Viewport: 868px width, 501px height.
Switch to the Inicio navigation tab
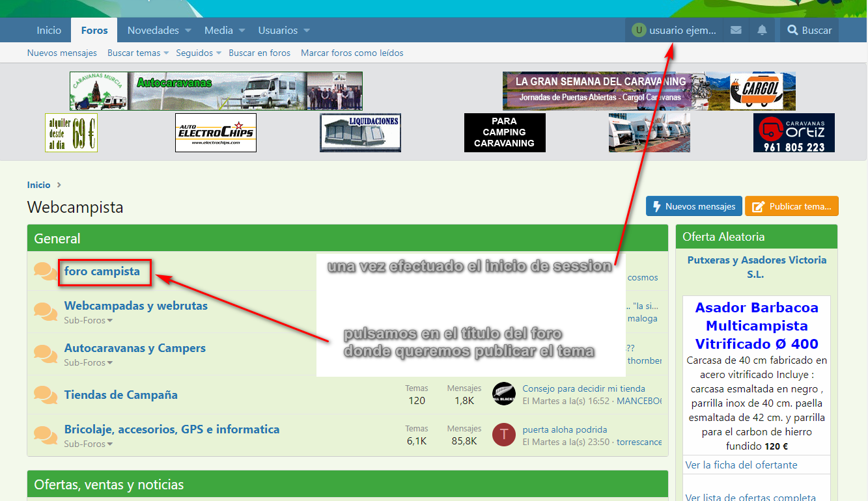(49, 30)
